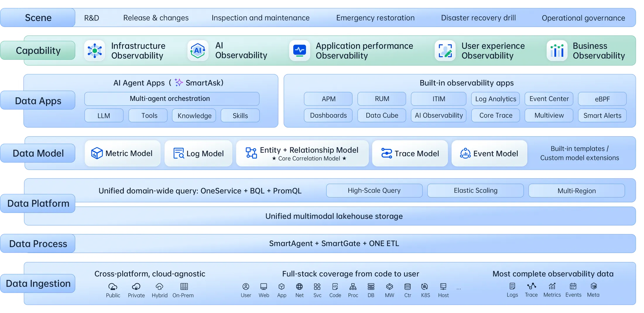Click the Infrastructure Observability icon
This screenshot has width=644, height=313.
pos(95,51)
